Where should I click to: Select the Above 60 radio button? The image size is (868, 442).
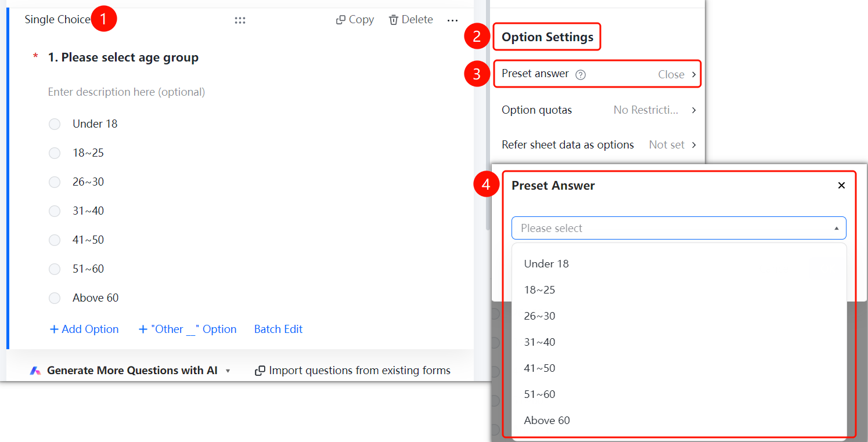coord(55,298)
